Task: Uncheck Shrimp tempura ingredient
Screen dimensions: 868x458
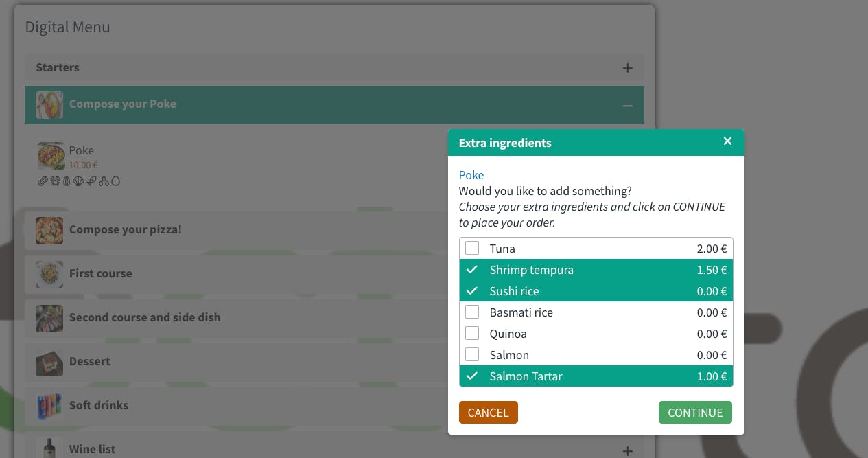Action: click(x=472, y=269)
